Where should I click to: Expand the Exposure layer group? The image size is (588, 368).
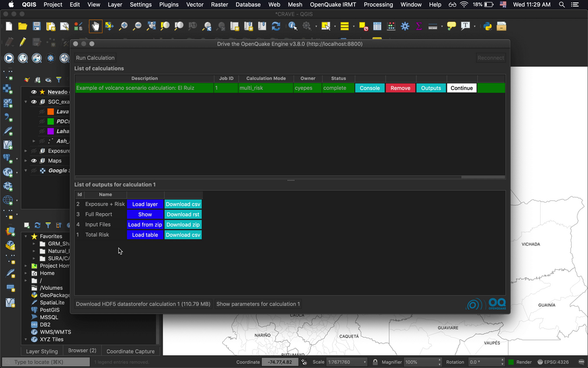26,151
